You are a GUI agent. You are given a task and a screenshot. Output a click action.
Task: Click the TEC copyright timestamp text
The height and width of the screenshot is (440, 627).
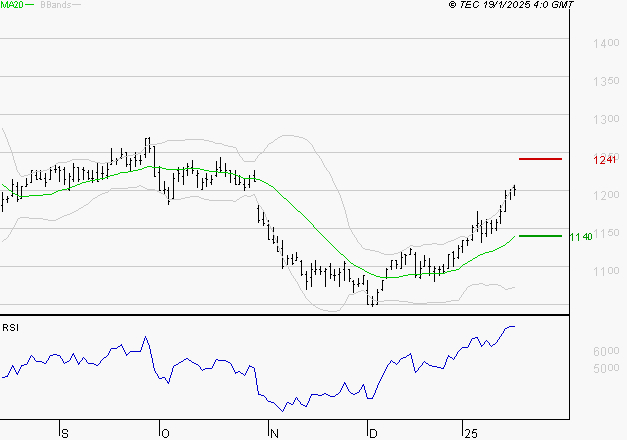511,5
